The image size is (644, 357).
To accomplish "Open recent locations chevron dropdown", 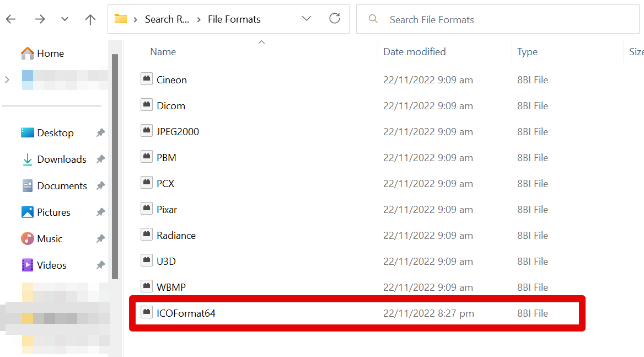I will click(65, 19).
